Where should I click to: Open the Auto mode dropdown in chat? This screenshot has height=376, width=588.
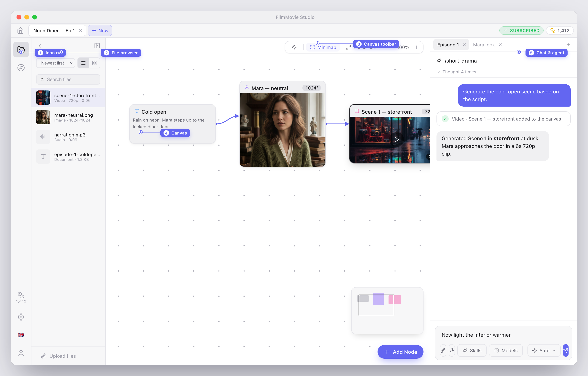[544, 350]
